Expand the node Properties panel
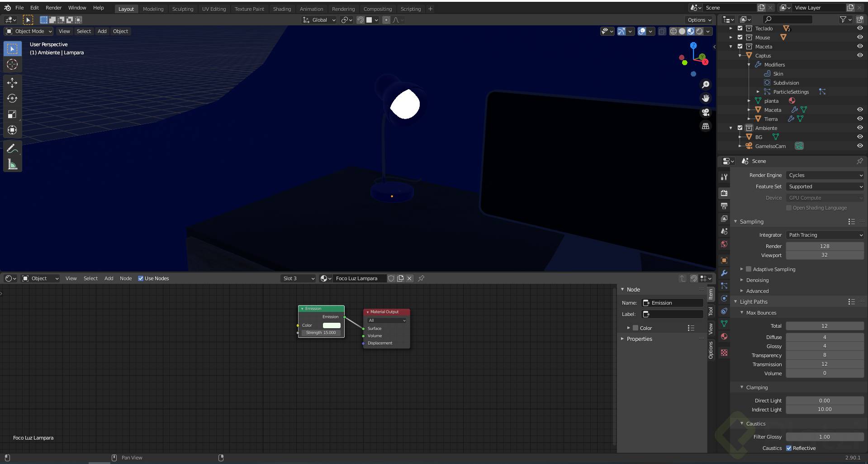This screenshot has height=464, width=868. 639,339
